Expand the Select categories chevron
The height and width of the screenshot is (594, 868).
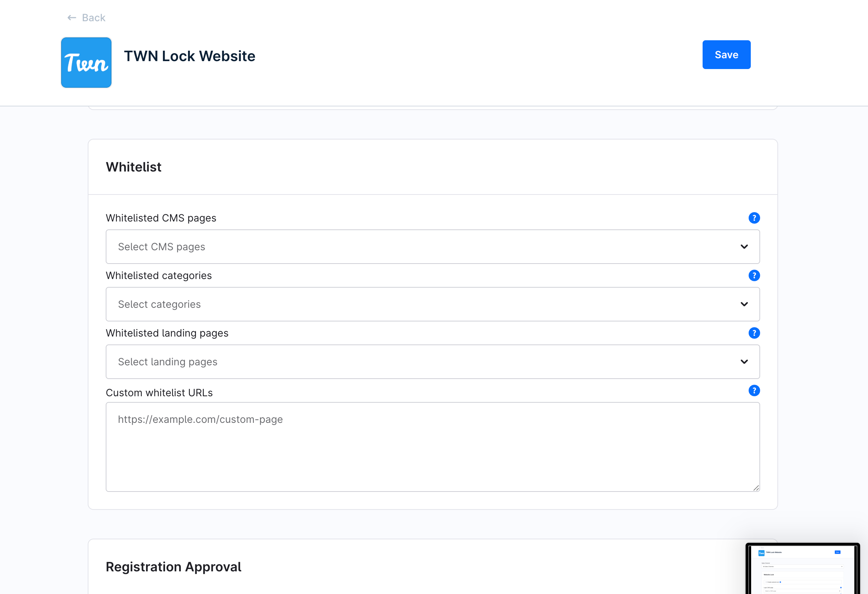tap(744, 304)
